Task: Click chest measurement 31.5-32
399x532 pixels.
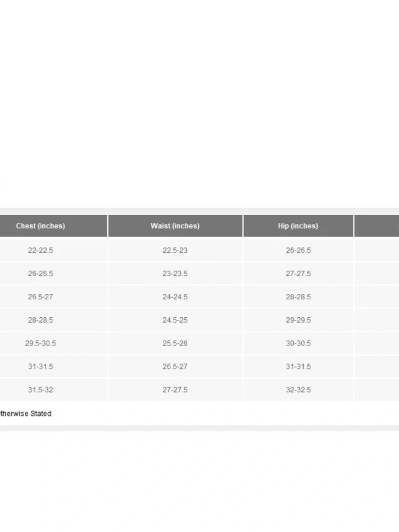Action: click(x=40, y=390)
